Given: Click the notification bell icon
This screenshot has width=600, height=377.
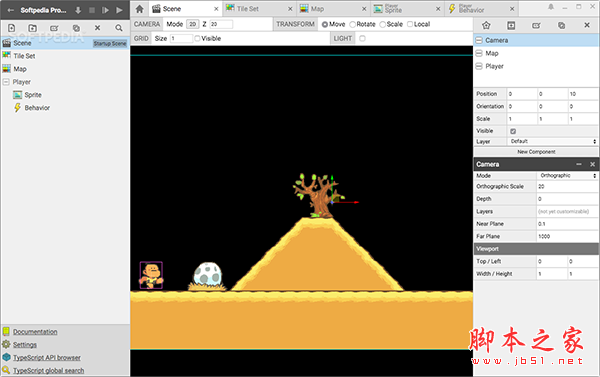Looking at the screenshot, I should pos(551,7).
